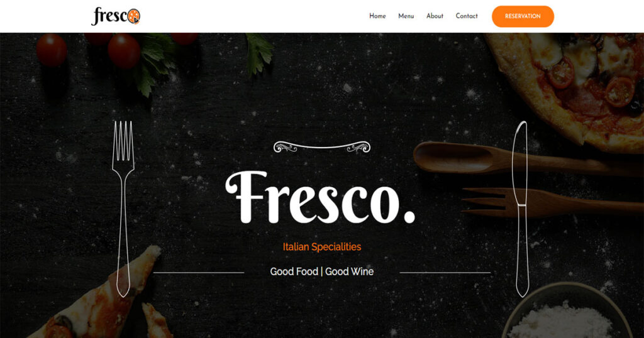Select the Italian Specialities orange text
644x338 pixels.
322,247
